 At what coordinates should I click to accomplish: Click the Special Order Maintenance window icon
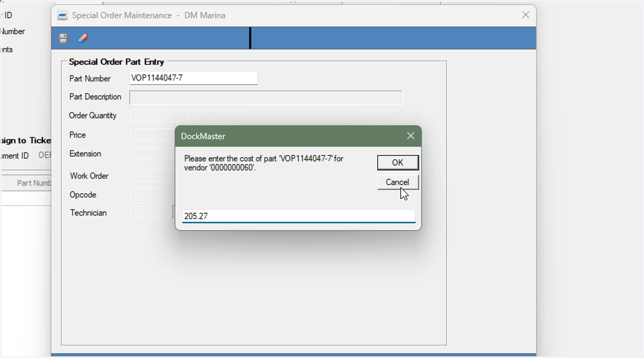62,16
